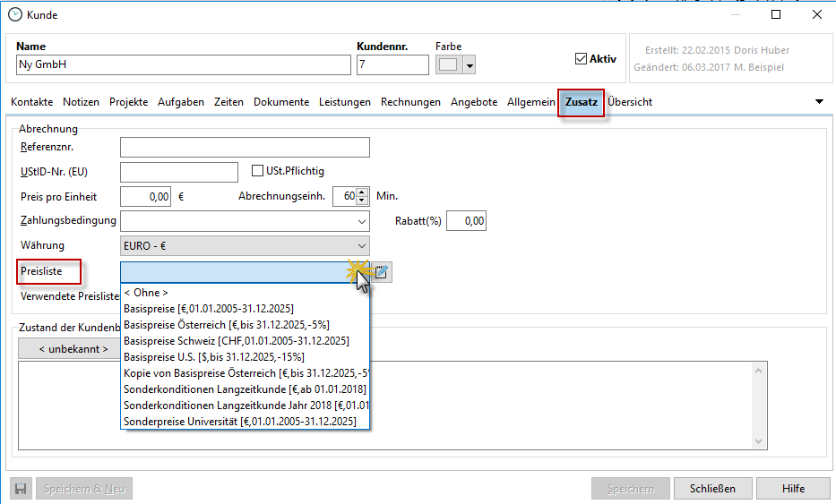Screen dimensions: 836x504
Task: Open the Währung EURO dropdown
Action: [361, 245]
